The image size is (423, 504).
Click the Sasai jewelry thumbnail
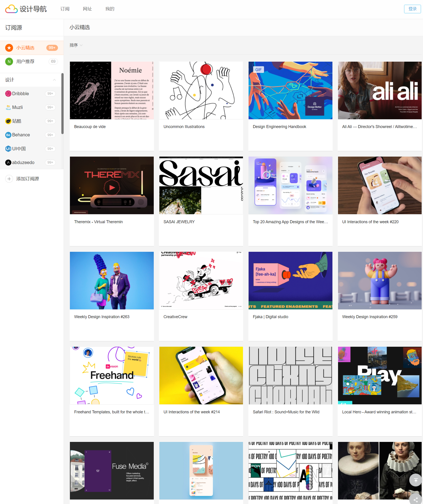pos(201,185)
